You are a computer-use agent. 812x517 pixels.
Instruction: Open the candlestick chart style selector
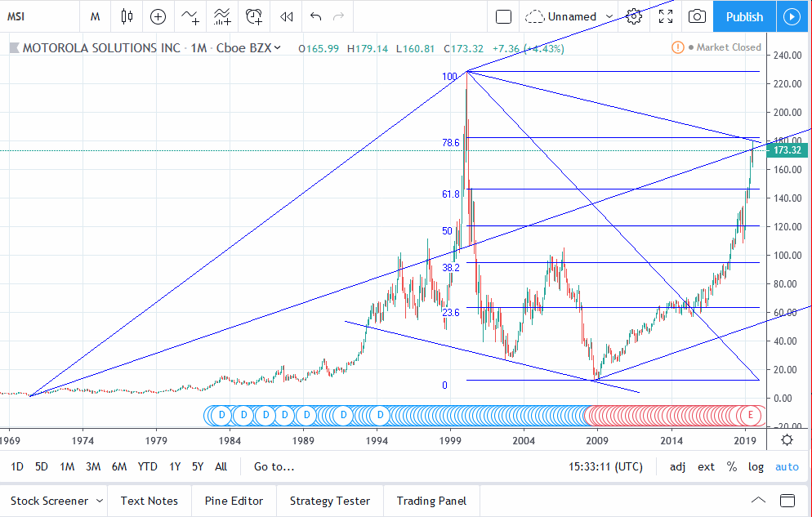click(x=126, y=16)
